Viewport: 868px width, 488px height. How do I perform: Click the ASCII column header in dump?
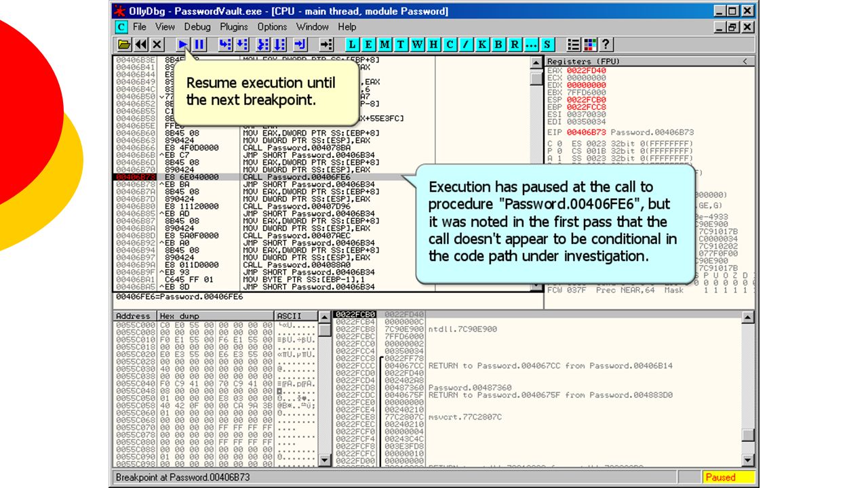click(296, 316)
